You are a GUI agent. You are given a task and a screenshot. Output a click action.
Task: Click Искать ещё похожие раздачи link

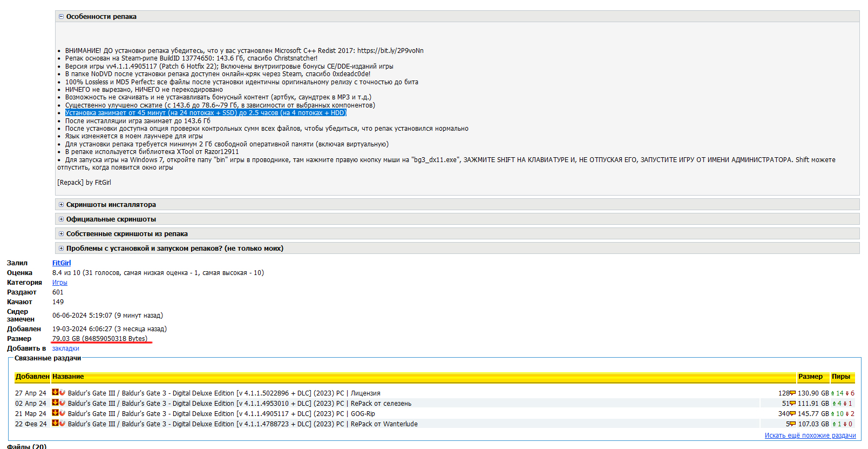(810, 435)
